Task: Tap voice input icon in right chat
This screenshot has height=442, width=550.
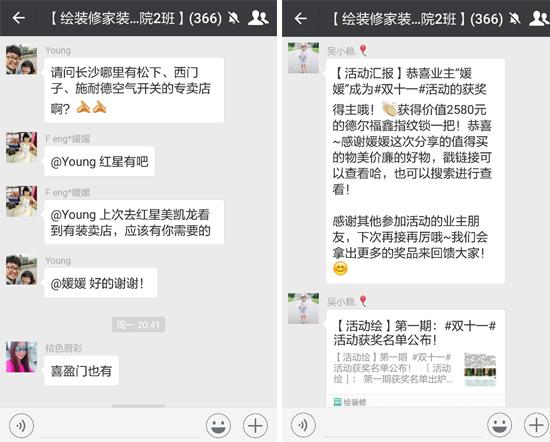Action: click(x=303, y=426)
